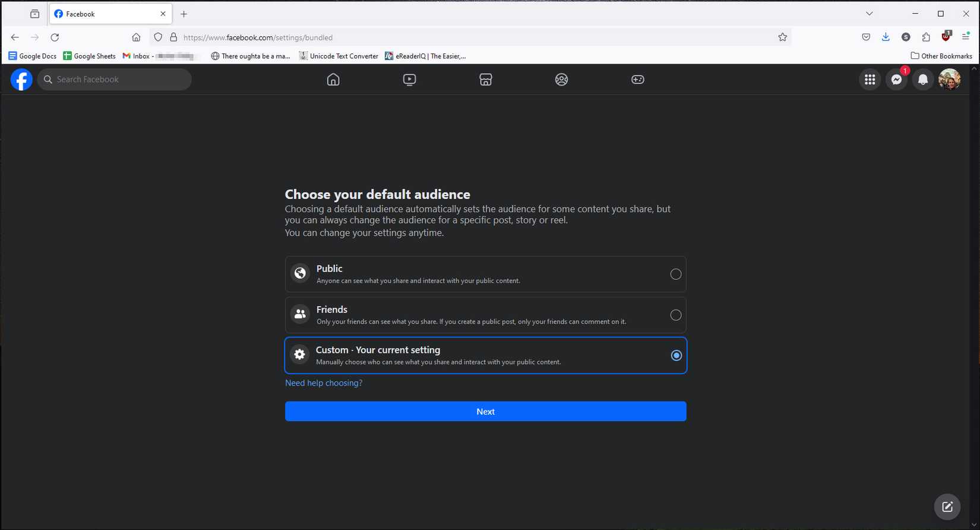Screen dimensions: 980x530
Task: Open the There oughta be a ma... bookmark
Action: pyautogui.click(x=251, y=56)
